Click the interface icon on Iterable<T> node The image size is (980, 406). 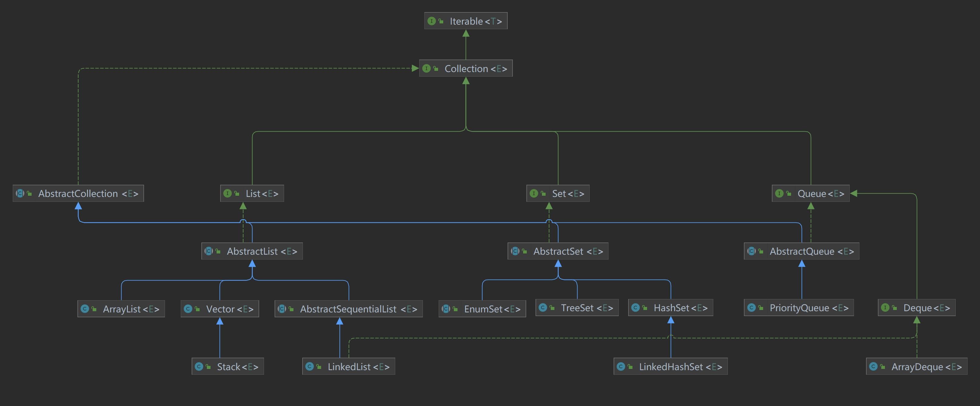tap(431, 21)
